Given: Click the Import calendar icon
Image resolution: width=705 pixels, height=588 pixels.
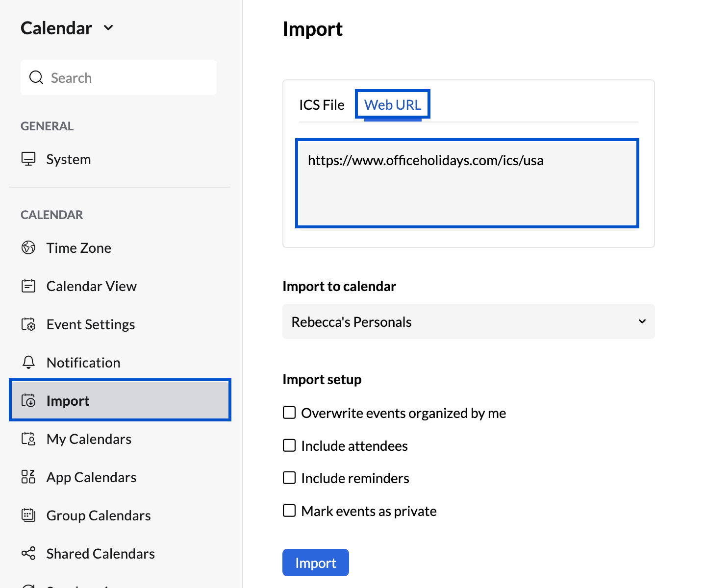Looking at the screenshot, I should [29, 400].
